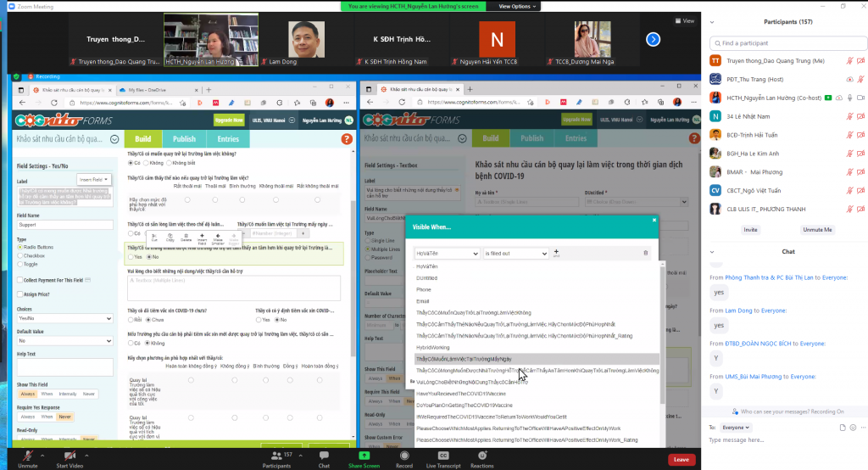The width and height of the screenshot is (868, 470).
Task: Click plus add-condition icon in Visible When dialog
Action: coord(556,252)
